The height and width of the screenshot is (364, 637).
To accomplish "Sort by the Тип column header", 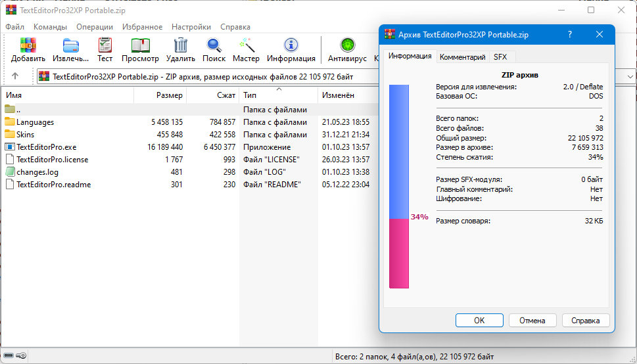I will pyautogui.click(x=278, y=95).
